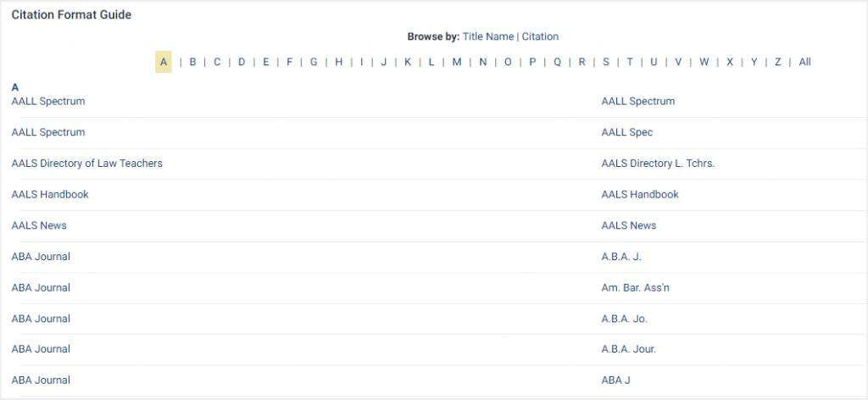The width and height of the screenshot is (868, 400).
Task: Browse by Citation
Action: (540, 36)
